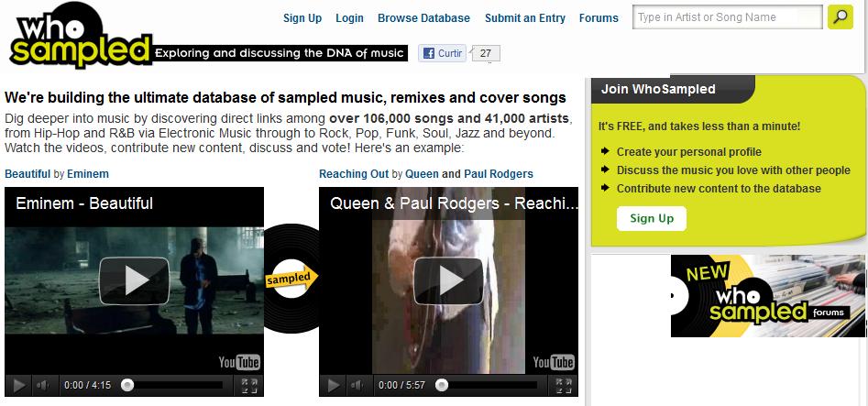The image size is (868, 406).
Task: Open the New WhoSampled forums banner
Action: pos(768,295)
